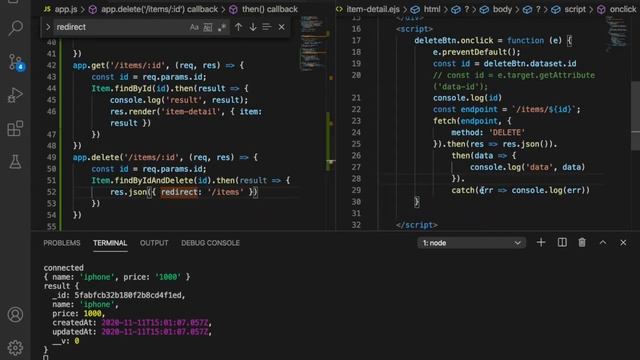Close the find widget

pyautogui.click(x=282, y=27)
